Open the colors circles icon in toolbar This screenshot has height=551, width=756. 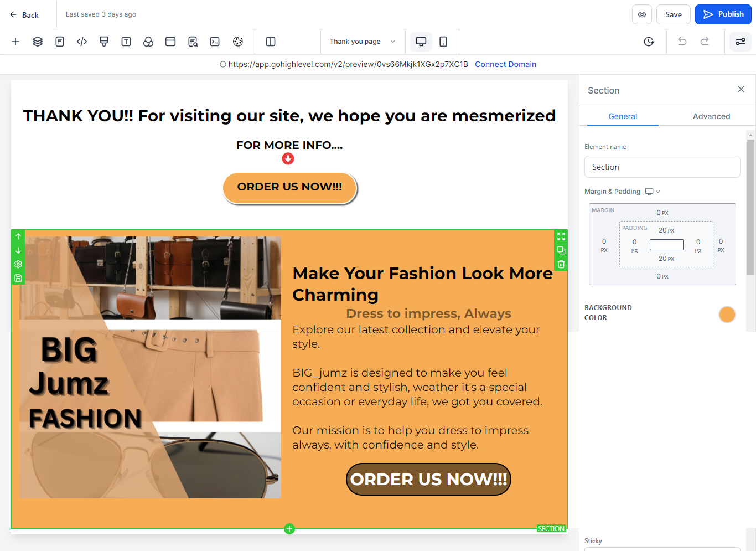click(x=148, y=42)
